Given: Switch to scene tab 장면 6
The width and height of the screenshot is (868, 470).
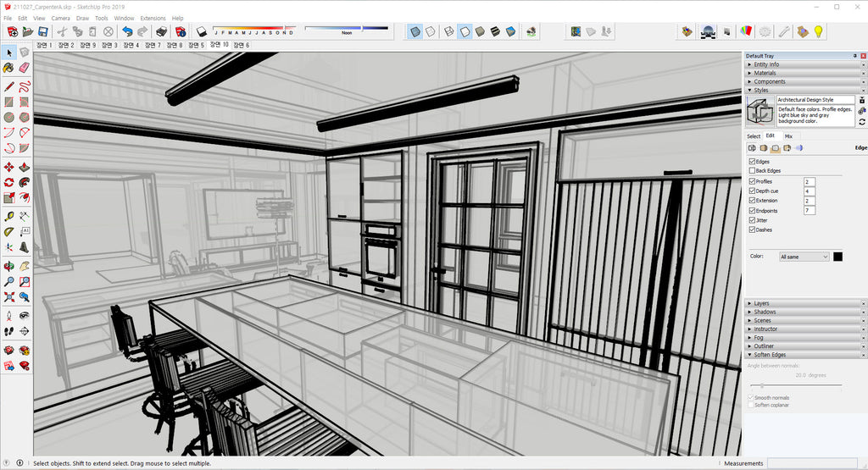Looking at the screenshot, I should [x=242, y=46].
